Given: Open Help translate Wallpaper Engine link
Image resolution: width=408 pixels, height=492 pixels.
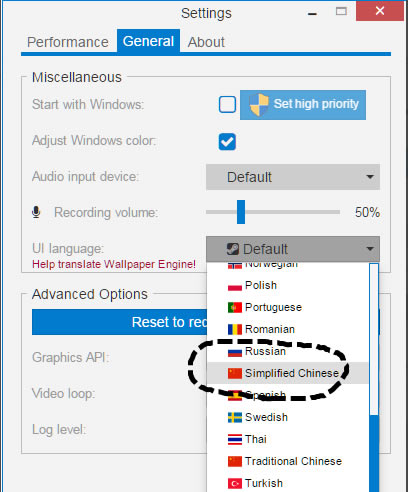Looking at the screenshot, I should coord(114,264).
